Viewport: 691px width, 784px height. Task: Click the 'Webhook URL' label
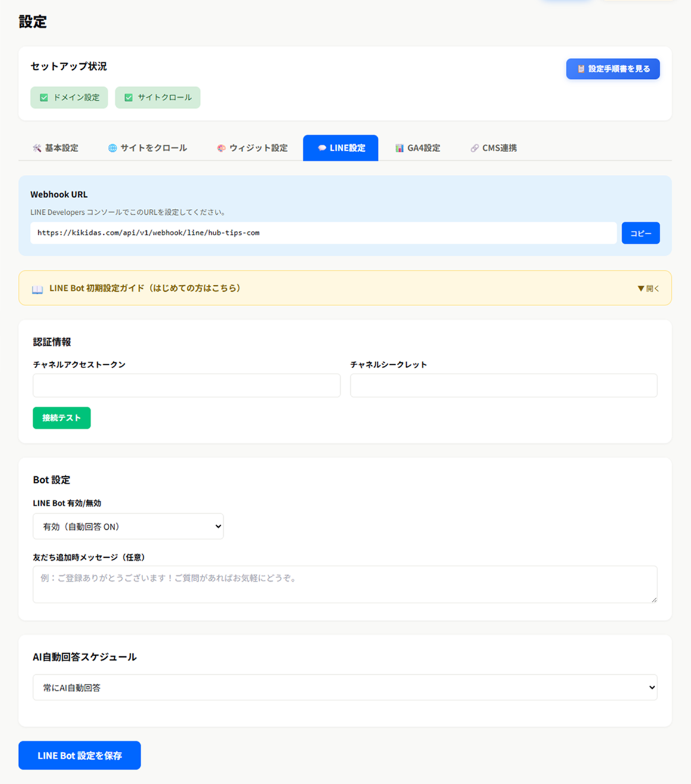59,195
